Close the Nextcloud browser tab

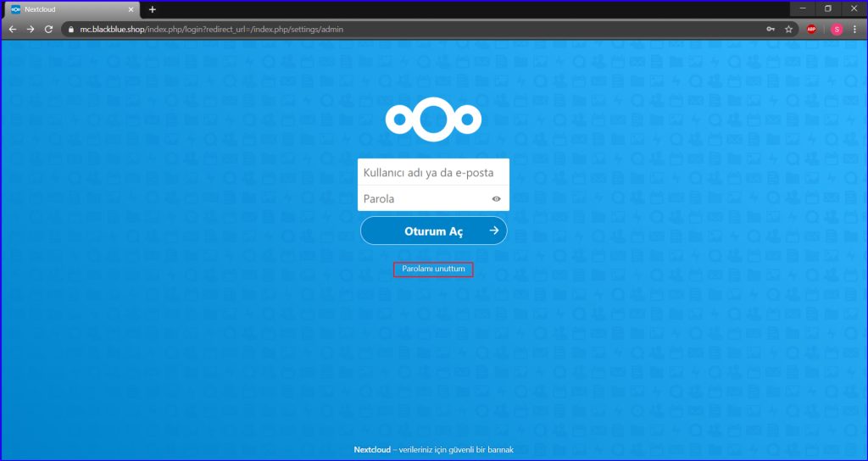tap(131, 9)
